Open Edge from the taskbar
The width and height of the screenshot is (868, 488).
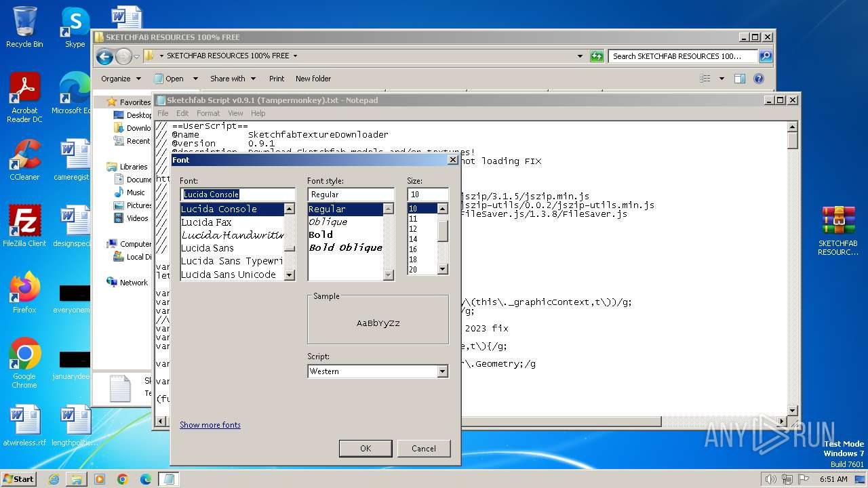[x=145, y=479]
